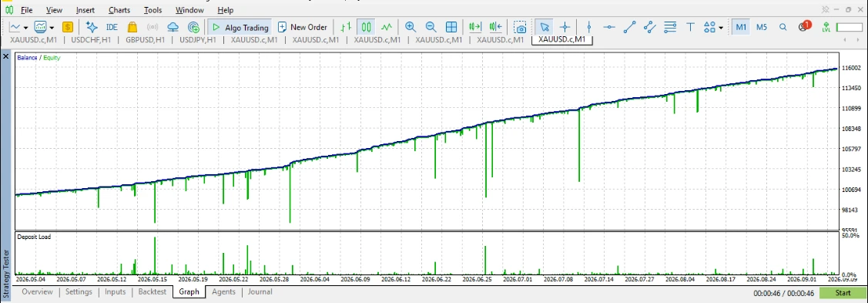
Task: Click the gold dollar sign icon
Action: click(x=68, y=26)
